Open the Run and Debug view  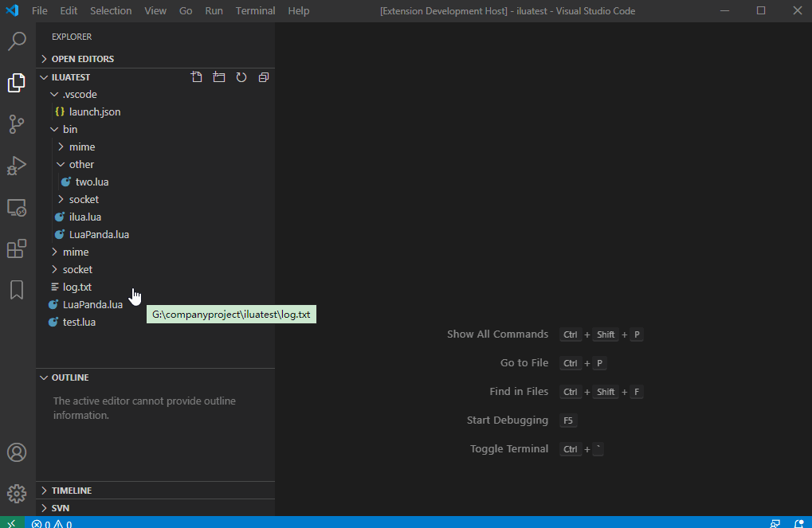17,166
